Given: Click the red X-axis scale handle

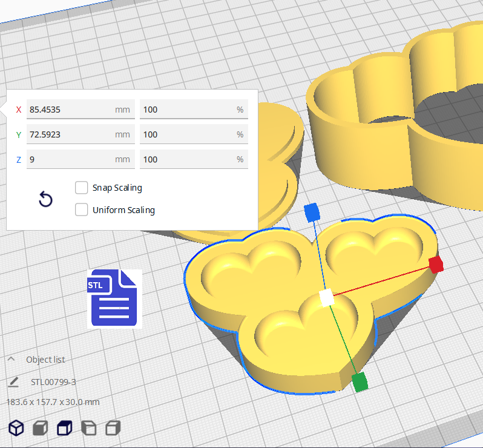Looking at the screenshot, I should 436,265.
